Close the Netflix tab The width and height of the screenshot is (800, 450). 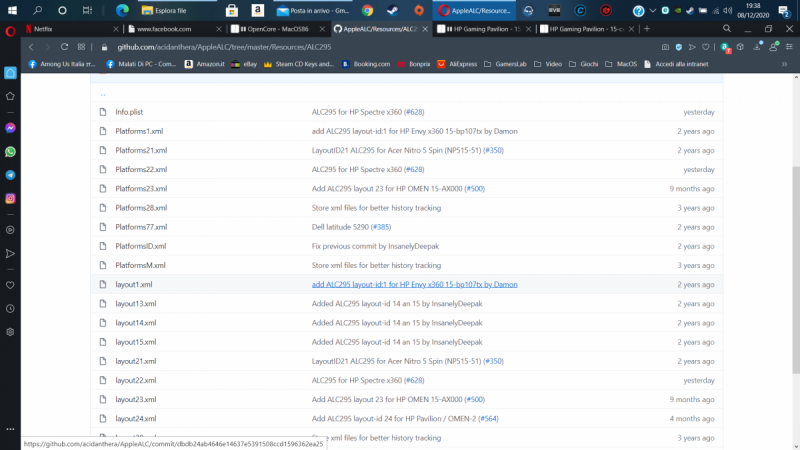pyautogui.click(x=116, y=29)
